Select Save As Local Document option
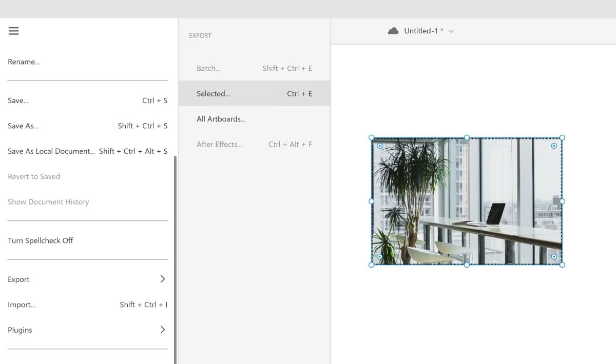 pyautogui.click(x=51, y=151)
